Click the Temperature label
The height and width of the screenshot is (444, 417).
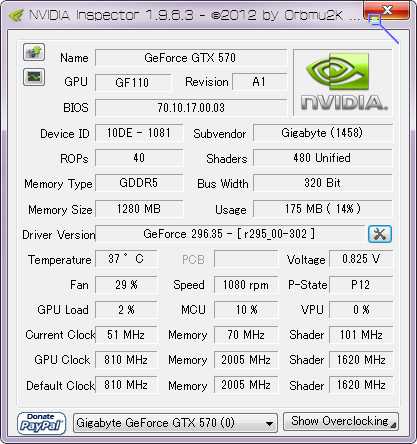[x=60, y=260]
